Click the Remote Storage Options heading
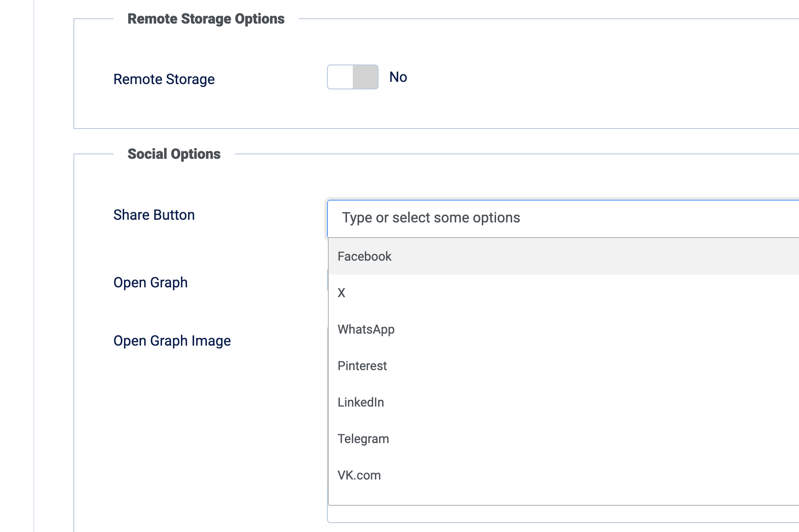Screen dimensions: 799x532 (x=206, y=19)
